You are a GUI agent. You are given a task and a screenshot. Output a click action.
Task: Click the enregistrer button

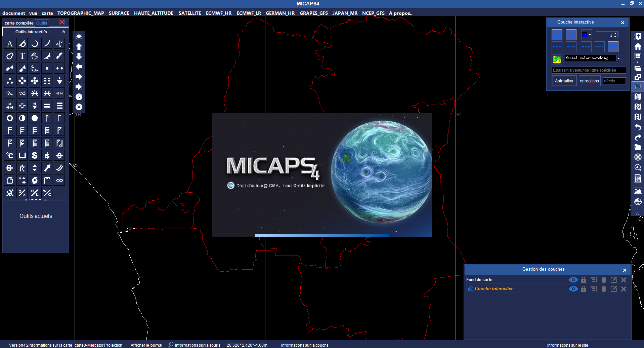589,81
